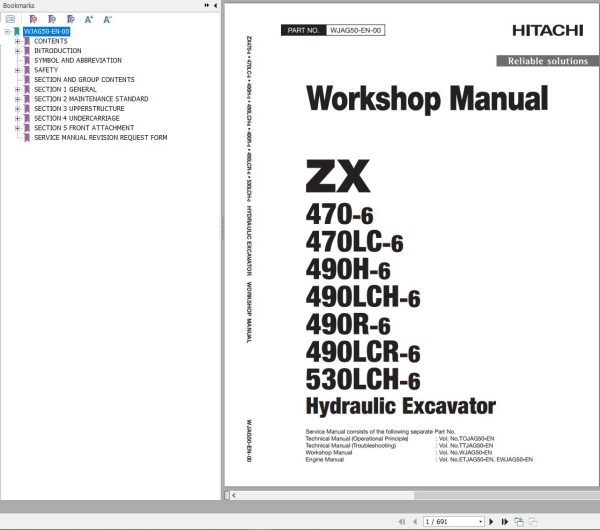Click the third bookmark icon in Bookmarks toolbar
The height and width of the screenshot is (530, 600).
[71, 19]
